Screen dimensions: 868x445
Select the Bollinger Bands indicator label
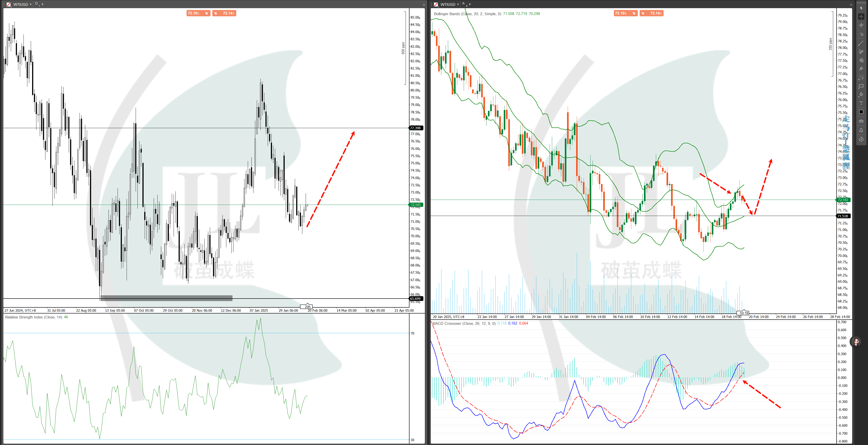click(x=467, y=14)
